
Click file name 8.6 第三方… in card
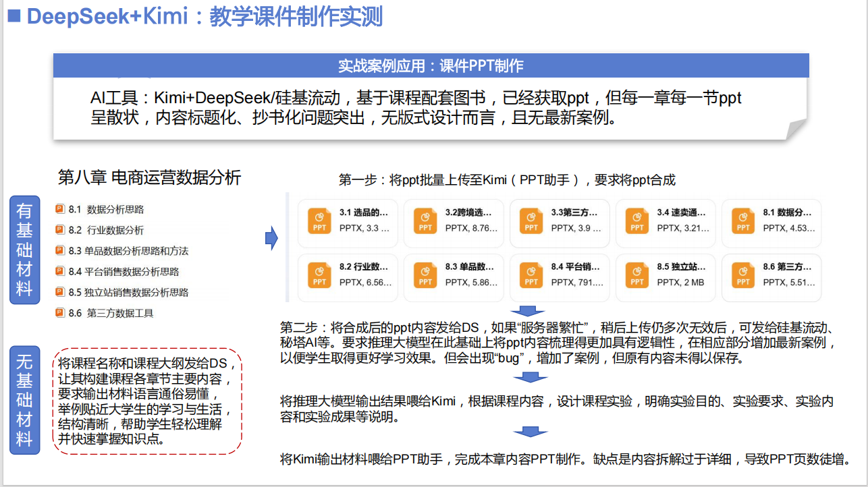click(x=788, y=267)
